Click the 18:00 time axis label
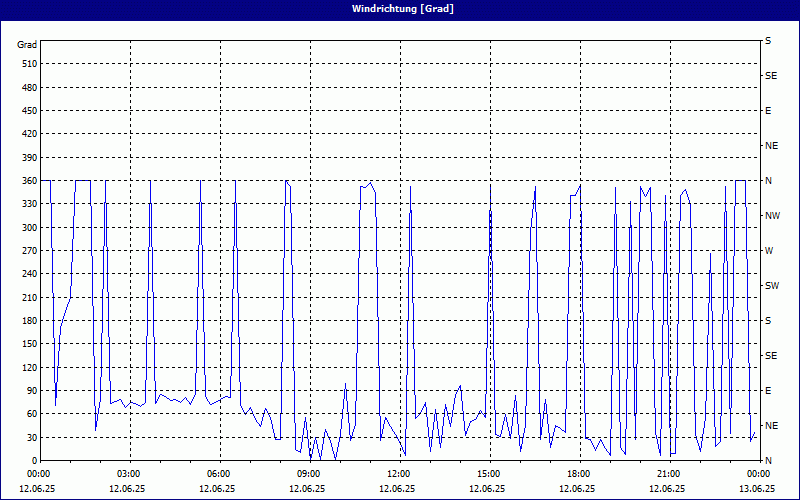This screenshot has height=500, width=800. 578,474
